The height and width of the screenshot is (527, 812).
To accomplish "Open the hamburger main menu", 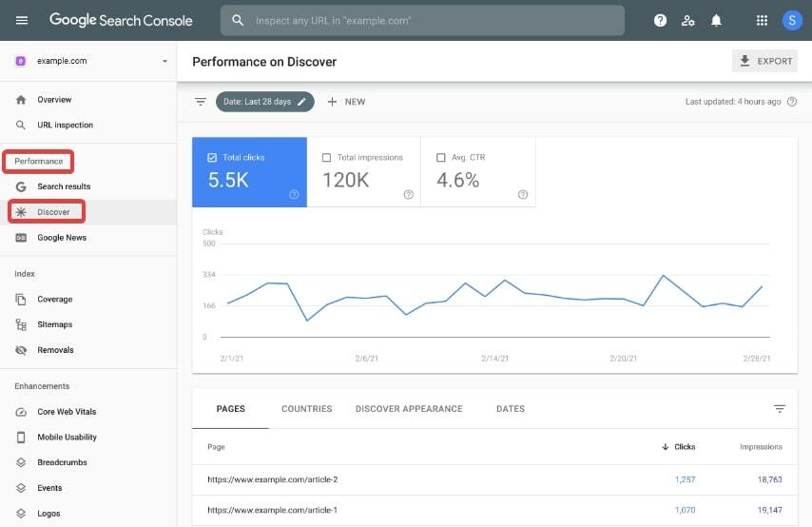I will point(22,20).
